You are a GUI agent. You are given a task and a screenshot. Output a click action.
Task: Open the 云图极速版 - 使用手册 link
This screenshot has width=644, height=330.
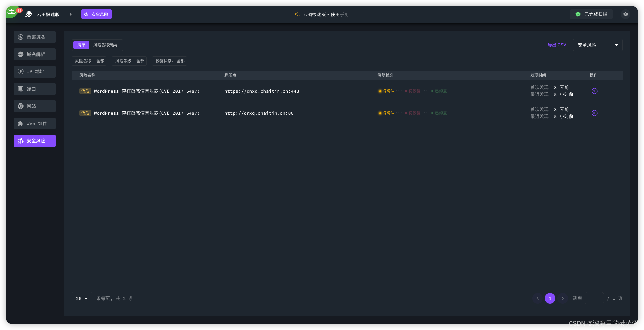326,14
